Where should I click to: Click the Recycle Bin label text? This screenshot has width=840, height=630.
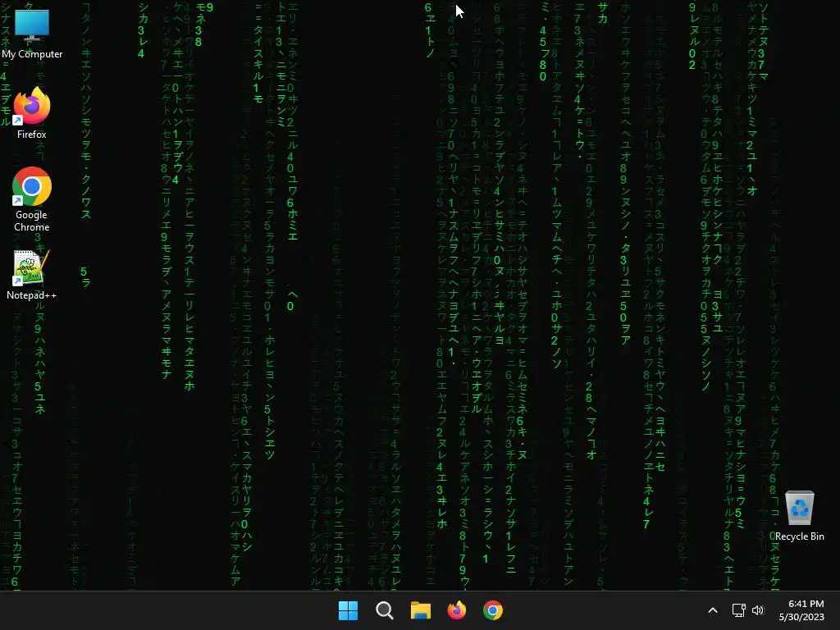pyautogui.click(x=799, y=536)
